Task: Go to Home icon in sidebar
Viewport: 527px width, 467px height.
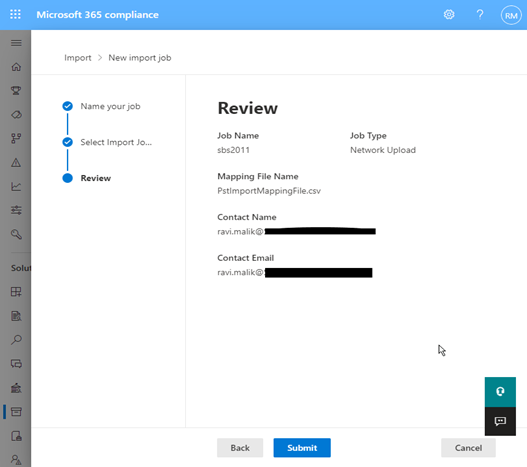Action: click(16, 67)
